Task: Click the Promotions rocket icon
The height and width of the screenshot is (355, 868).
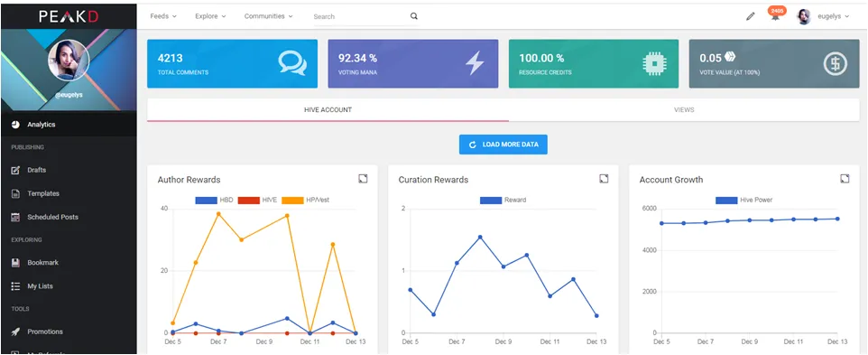Action: tap(15, 332)
